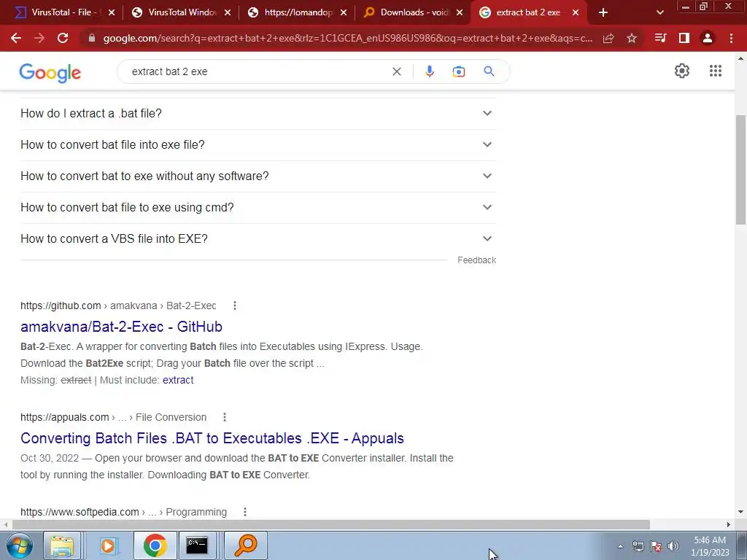747x560 pixels.
Task: Expand 'How to convert bat file into exe file?'
Action: pos(258,145)
